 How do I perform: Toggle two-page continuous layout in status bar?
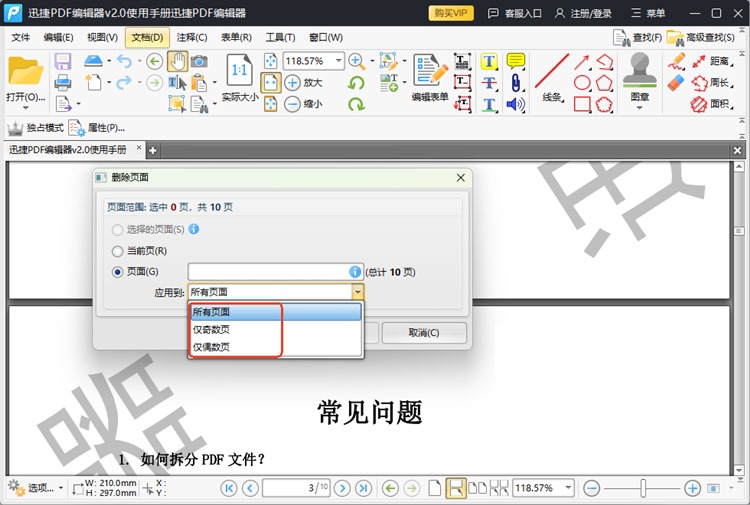499,488
